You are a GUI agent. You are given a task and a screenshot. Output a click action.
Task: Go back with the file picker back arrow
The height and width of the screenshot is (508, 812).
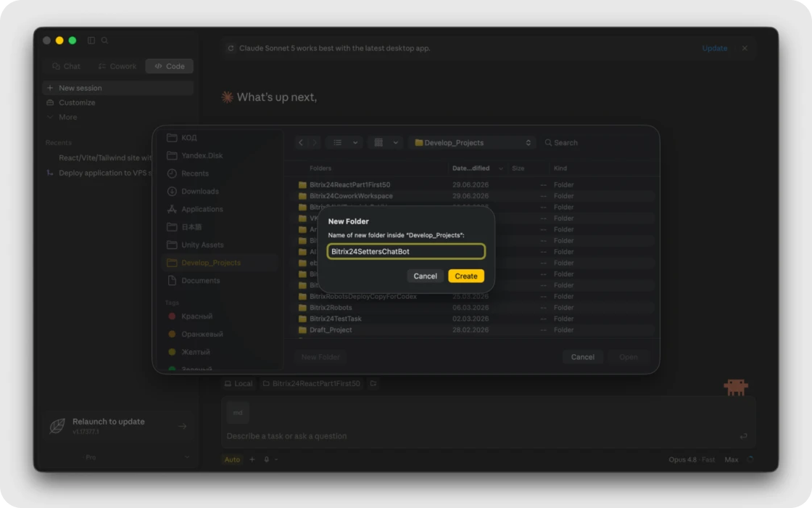click(x=301, y=142)
